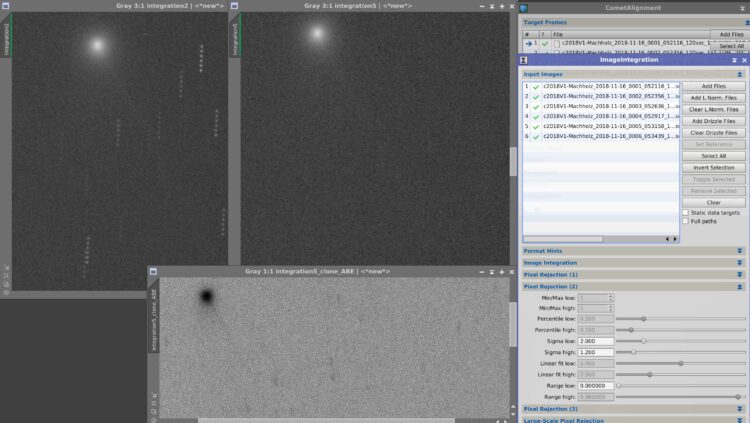Screen dimensions: 750x423
Task: Select the integration5 vertical view tab
Action: tap(235, 35)
